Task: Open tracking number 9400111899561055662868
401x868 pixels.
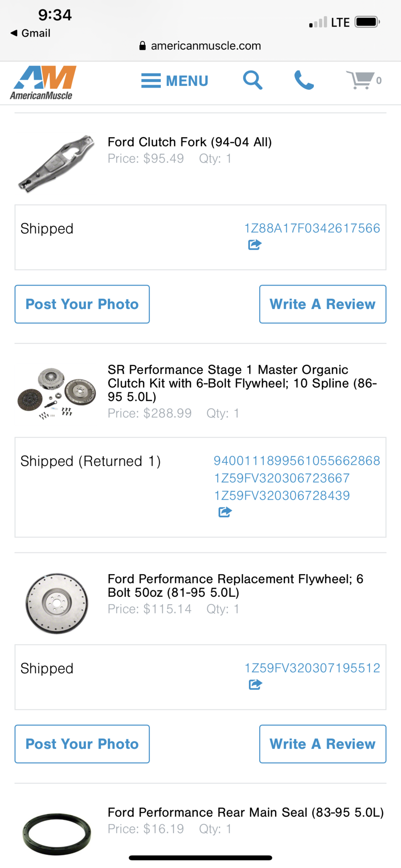Action: [x=296, y=461]
